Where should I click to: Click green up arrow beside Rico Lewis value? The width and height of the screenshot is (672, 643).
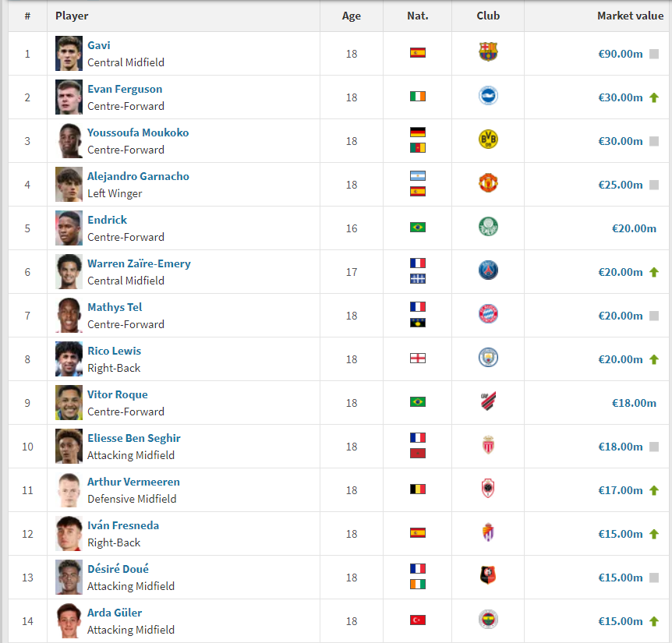(x=653, y=359)
